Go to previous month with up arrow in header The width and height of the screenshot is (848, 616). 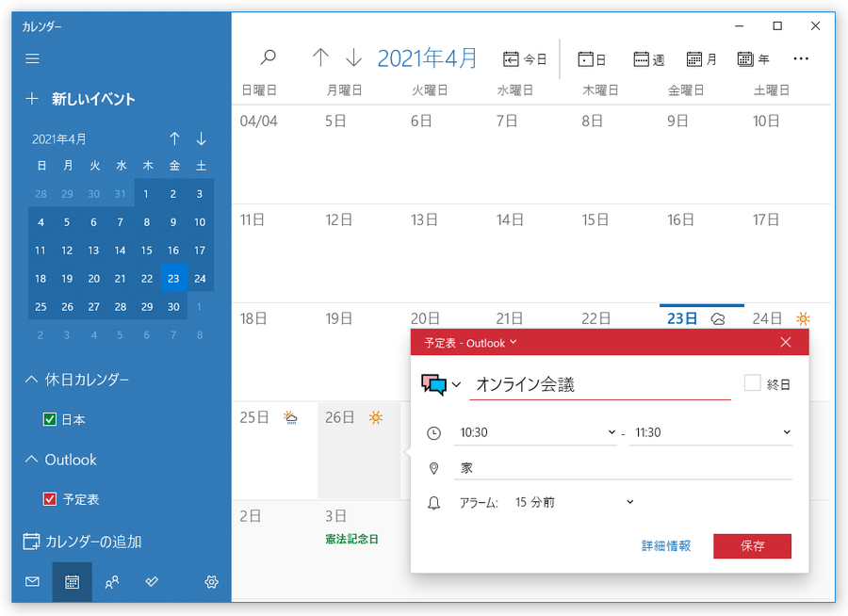coord(320,57)
